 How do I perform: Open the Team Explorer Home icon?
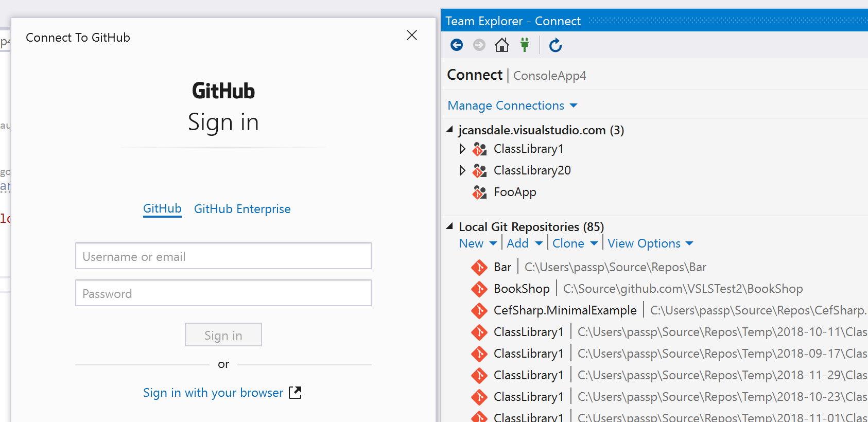(x=502, y=45)
